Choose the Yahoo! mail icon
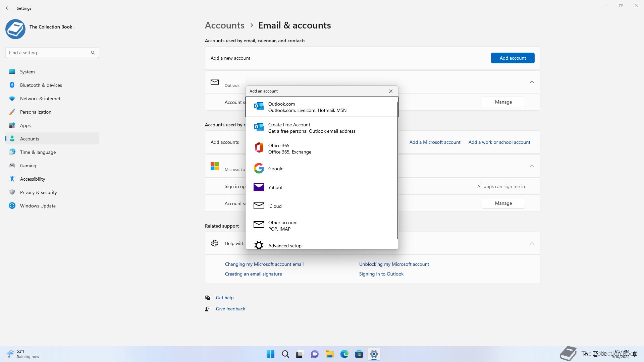Image resolution: width=644 pixels, height=362 pixels. pos(259,187)
